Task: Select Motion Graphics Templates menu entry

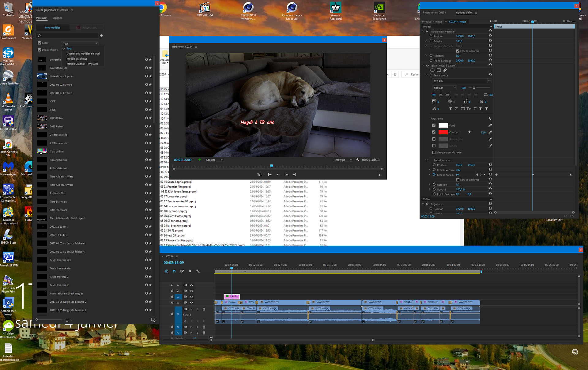Action: 82,64
